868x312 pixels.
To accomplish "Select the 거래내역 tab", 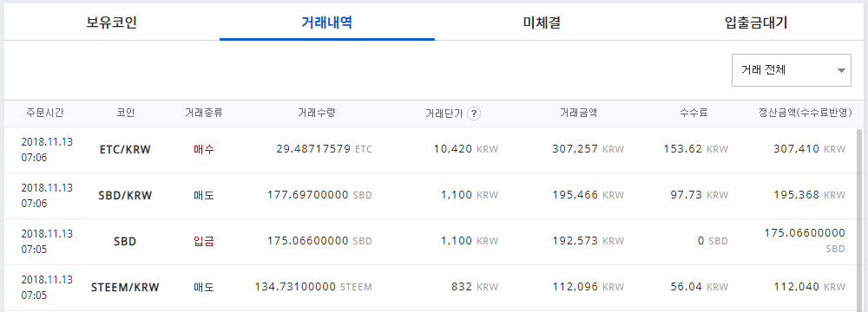I will click(326, 23).
